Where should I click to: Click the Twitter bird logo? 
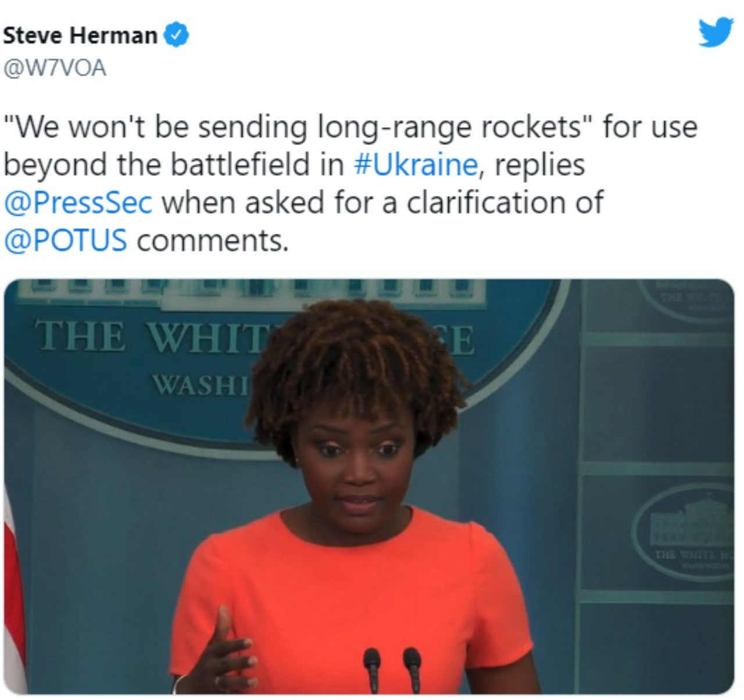point(716,32)
